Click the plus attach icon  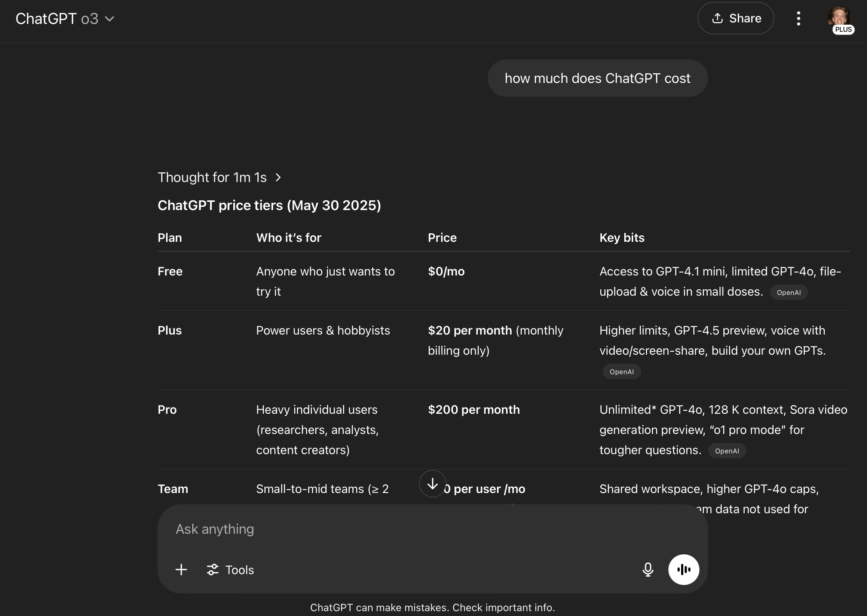tap(181, 569)
